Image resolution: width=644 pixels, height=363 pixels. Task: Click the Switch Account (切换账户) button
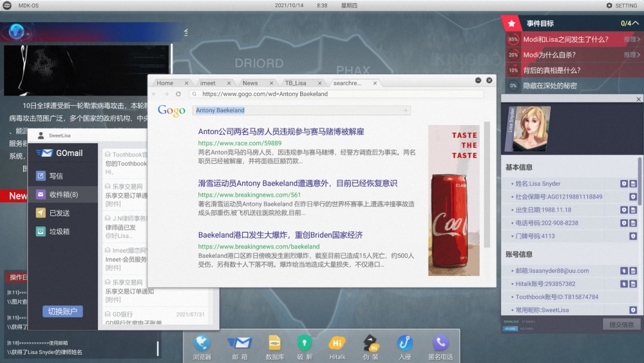tap(62, 311)
